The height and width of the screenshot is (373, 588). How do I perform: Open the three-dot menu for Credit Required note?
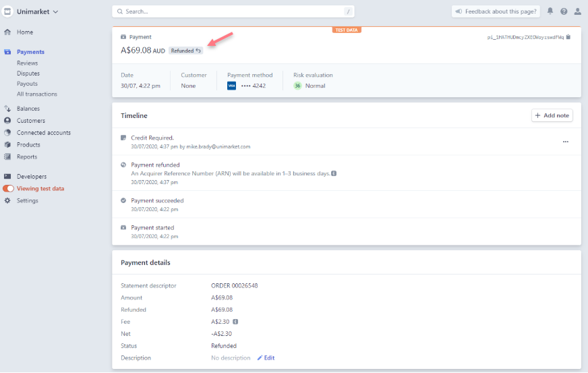click(565, 142)
